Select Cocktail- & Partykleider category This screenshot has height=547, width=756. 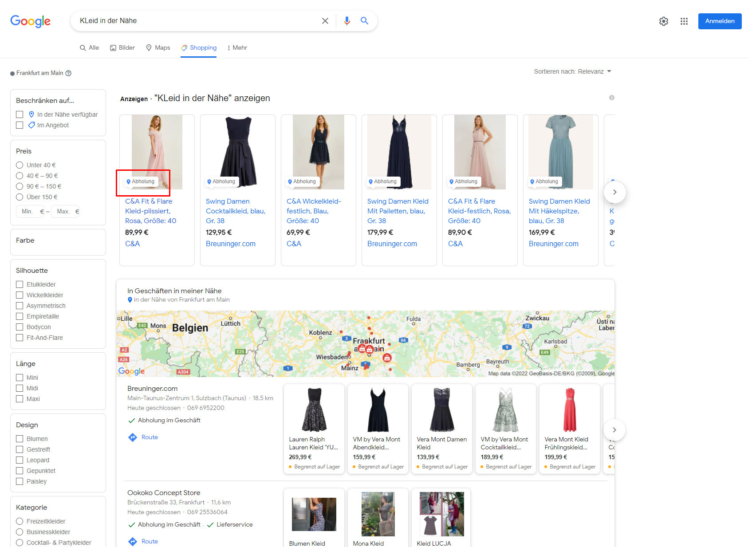click(20, 543)
